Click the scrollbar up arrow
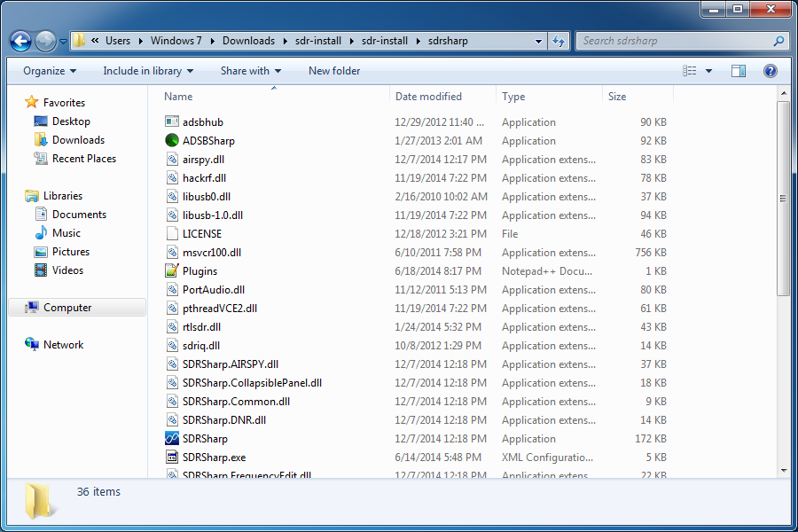 [x=784, y=94]
